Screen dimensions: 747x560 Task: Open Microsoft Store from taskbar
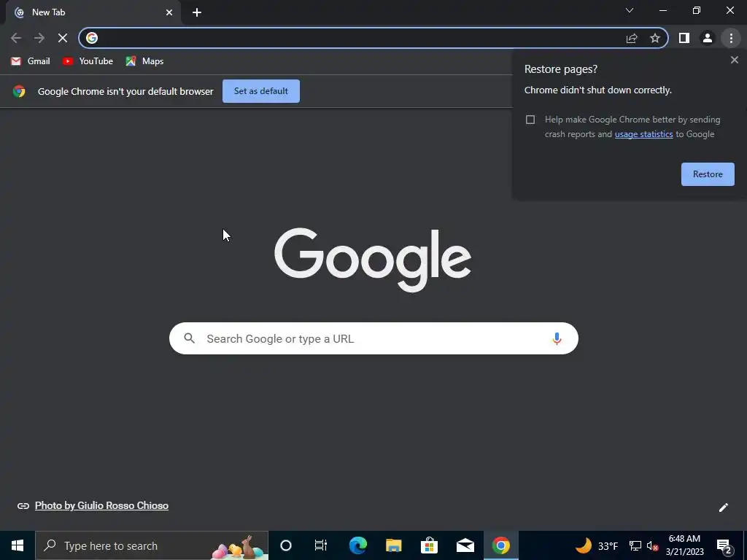[x=429, y=545]
